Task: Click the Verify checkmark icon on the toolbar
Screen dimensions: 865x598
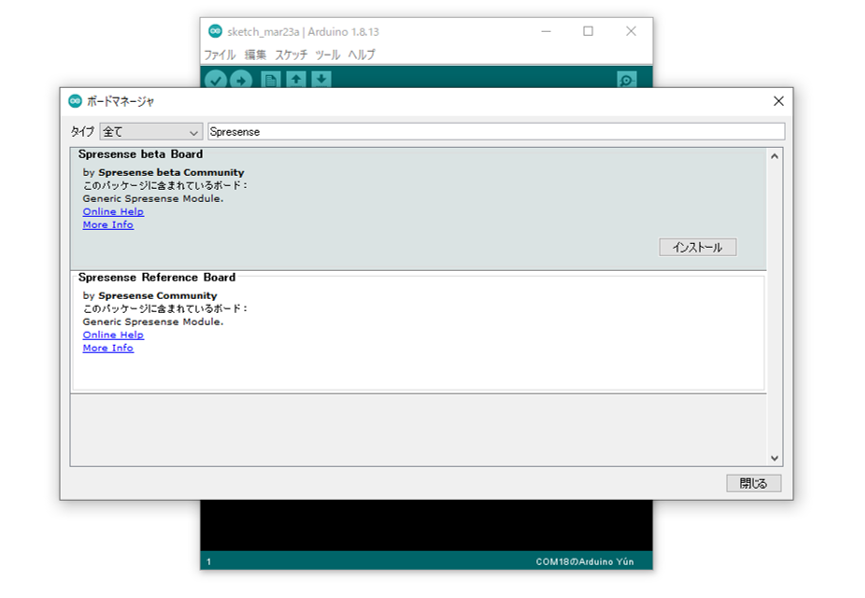Action: [x=216, y=80]
